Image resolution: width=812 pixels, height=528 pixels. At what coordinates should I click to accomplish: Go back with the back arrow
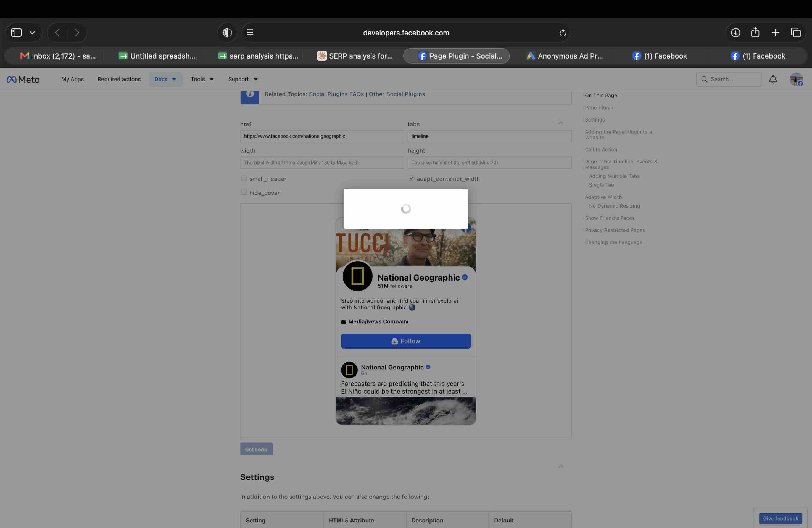coord(57,32)
